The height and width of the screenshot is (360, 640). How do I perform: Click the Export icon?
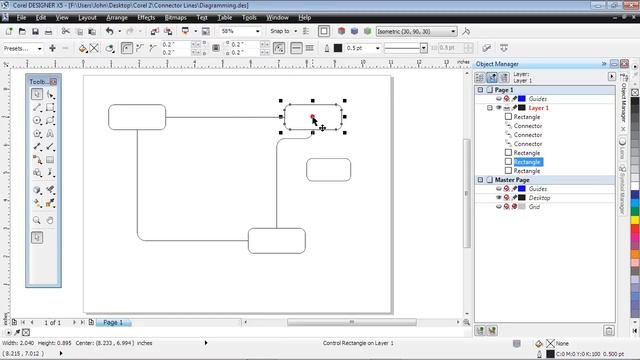pos(168,31)
